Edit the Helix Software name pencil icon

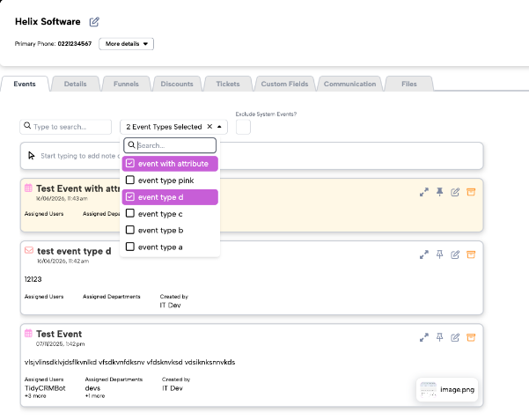tap(94, 22)
